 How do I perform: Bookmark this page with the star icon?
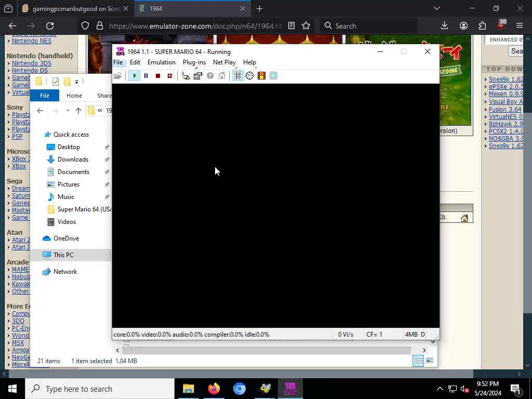point(306,26)
